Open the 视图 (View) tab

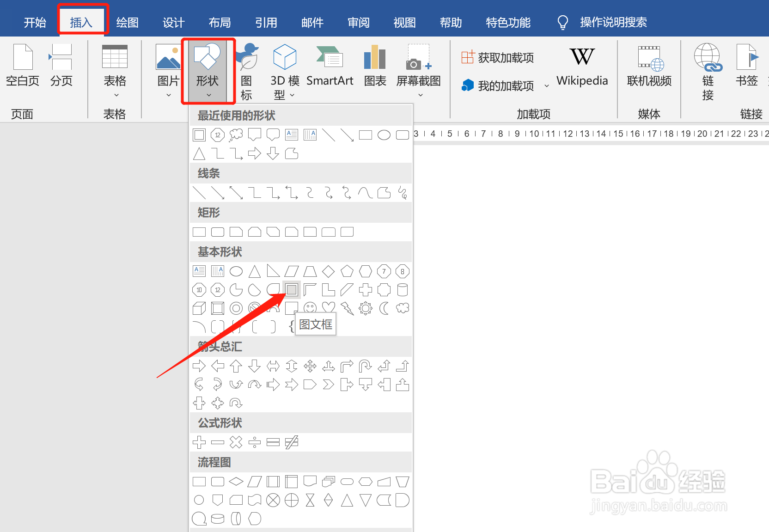click(405, 22)
